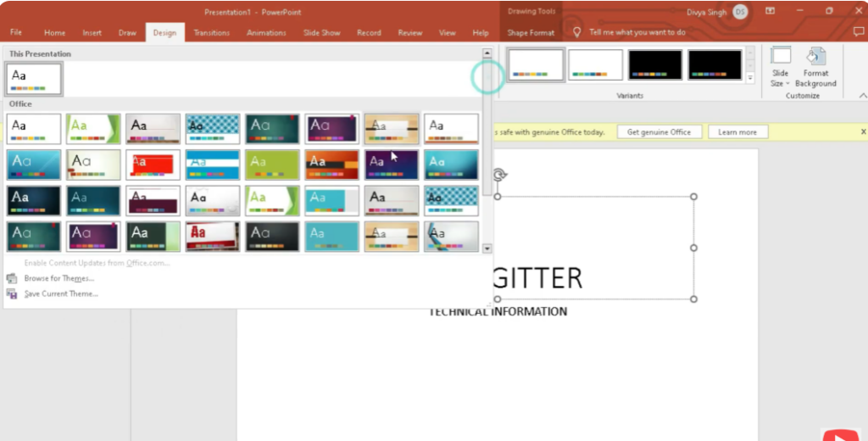The image size is (868, 441).
Task: Apply the teal theme with a gray right panel
Action: click(331, 200)
